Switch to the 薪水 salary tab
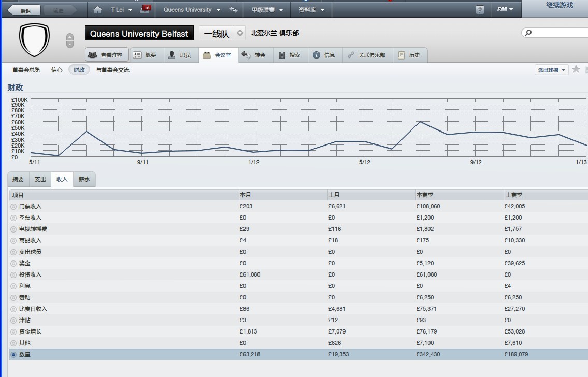 coord(84,180)
